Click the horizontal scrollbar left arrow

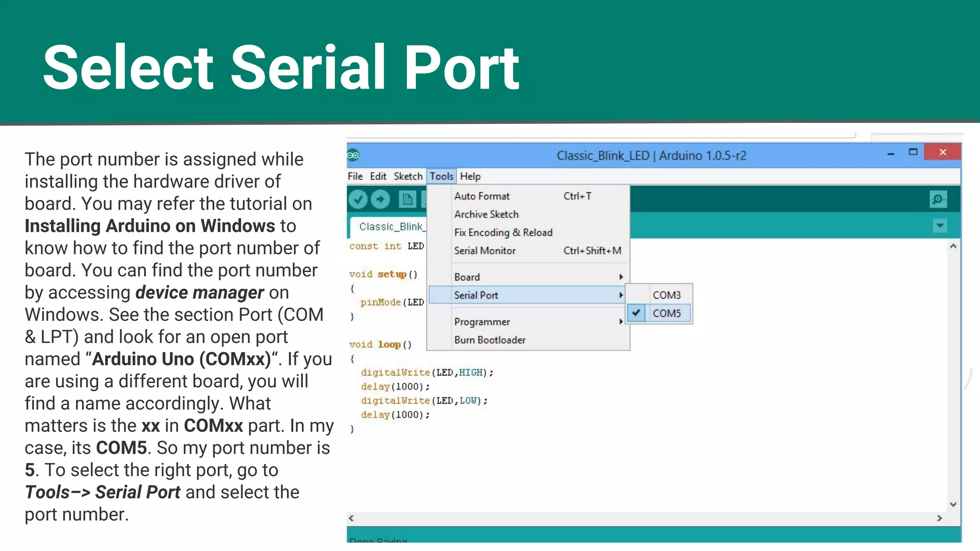352,518
